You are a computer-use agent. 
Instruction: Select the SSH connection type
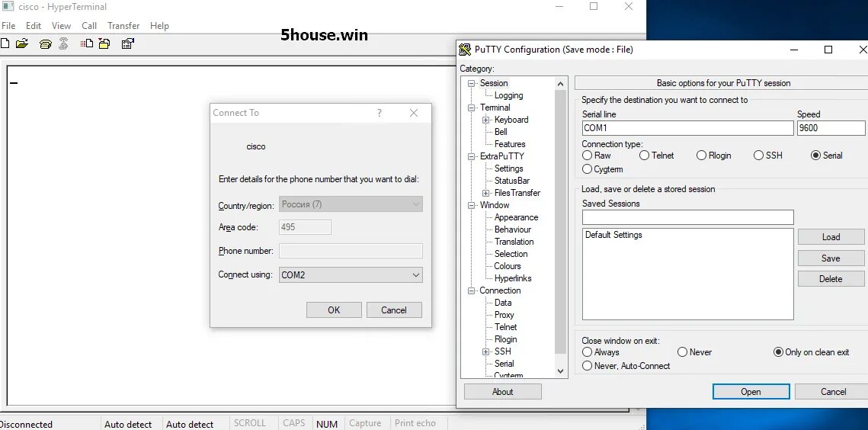point(758,156)
